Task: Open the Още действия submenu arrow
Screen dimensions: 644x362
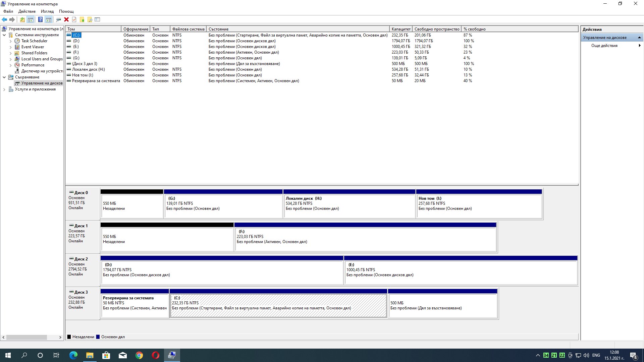Action: click(x=639, y=46)
